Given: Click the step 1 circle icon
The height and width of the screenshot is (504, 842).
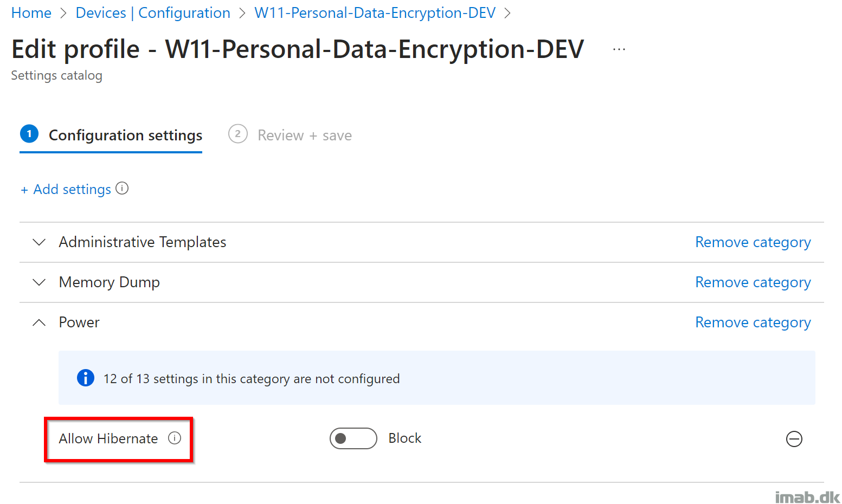Looking at the screenshot, I should click(x=29, y=134).
